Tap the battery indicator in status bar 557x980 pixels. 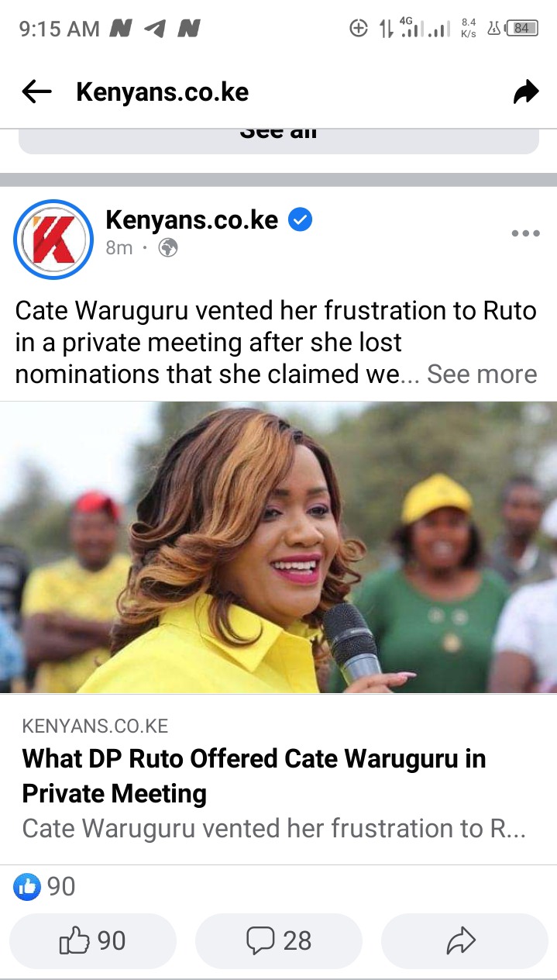click(521, 29)
